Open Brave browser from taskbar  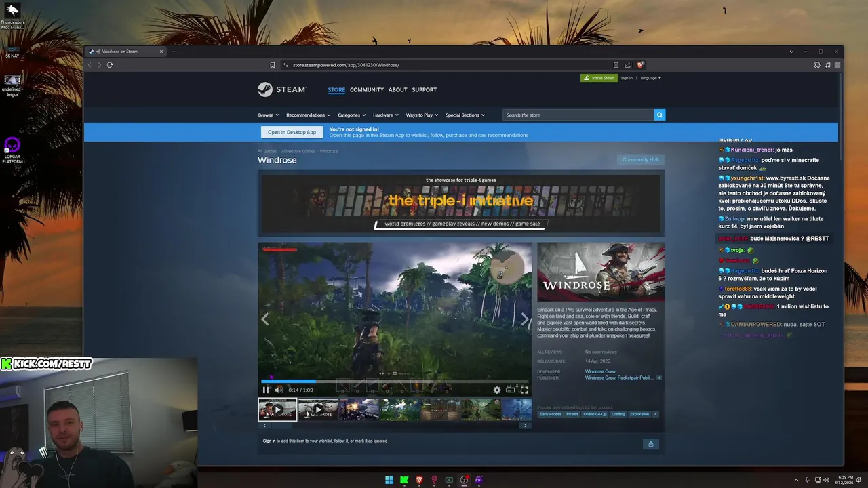pos(419,480)
